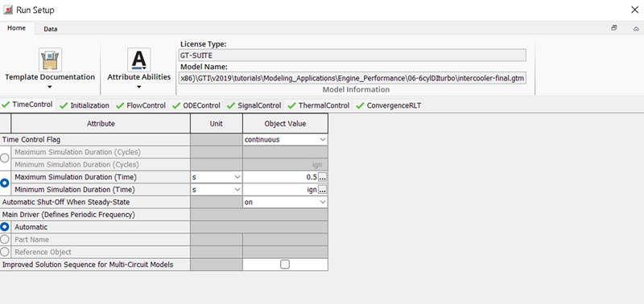Click the Run Setup window title icon
The image size is (644, 304).
8,10
